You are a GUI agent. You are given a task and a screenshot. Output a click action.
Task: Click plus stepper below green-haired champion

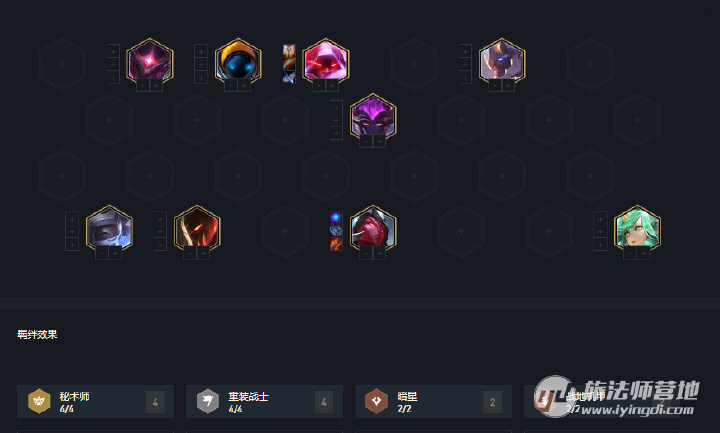coord(643,253)
